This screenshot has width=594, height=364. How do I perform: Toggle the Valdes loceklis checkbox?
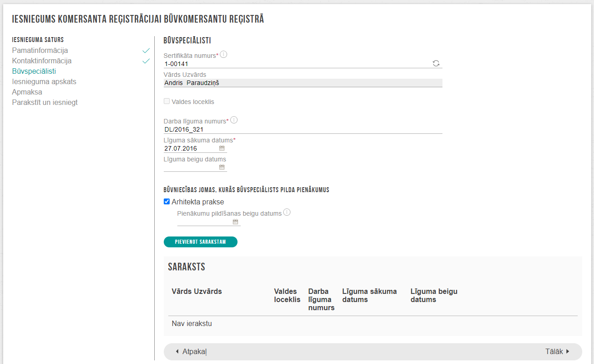(x=166, y=102)
